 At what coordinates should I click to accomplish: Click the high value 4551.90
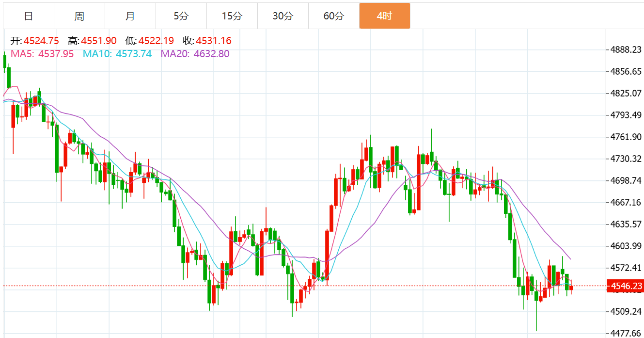[x=99, y=41]
